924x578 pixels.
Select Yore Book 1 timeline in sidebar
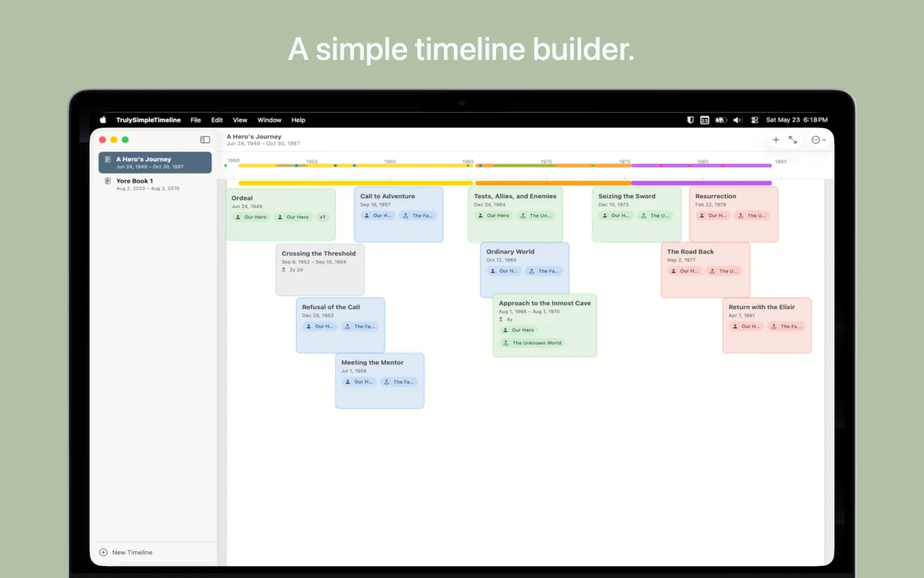click(x=155, y=184)
